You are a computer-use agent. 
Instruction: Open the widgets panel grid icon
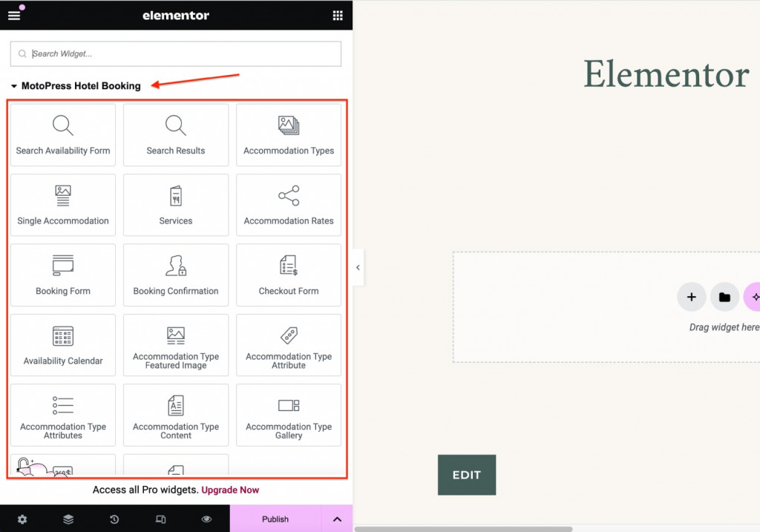click(x=337, y=15)
